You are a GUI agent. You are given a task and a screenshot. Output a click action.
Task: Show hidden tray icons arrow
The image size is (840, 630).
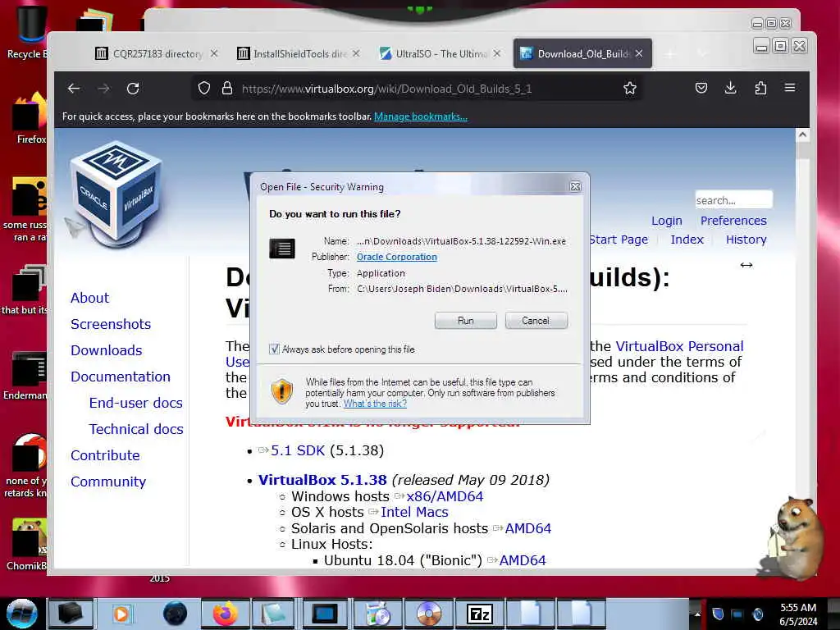pos(697,614)
